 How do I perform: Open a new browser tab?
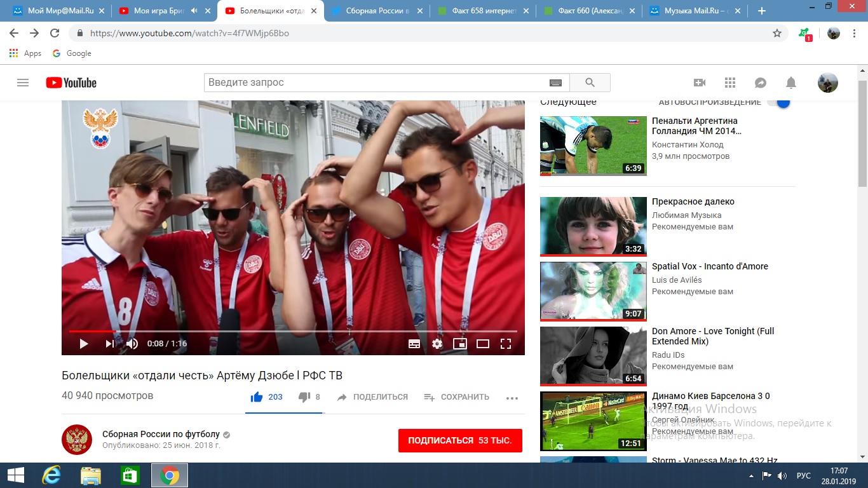[762, 11]
